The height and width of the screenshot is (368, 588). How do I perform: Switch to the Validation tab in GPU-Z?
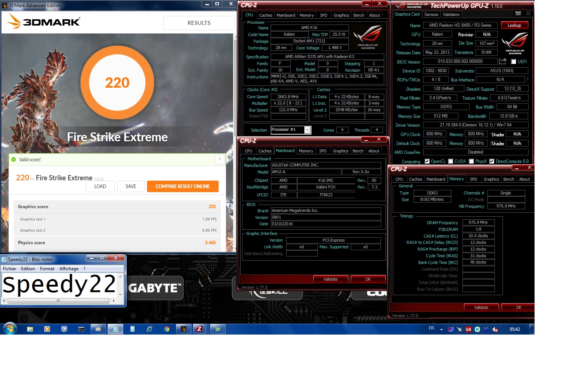pyautogui.click(x=451, y=14)
